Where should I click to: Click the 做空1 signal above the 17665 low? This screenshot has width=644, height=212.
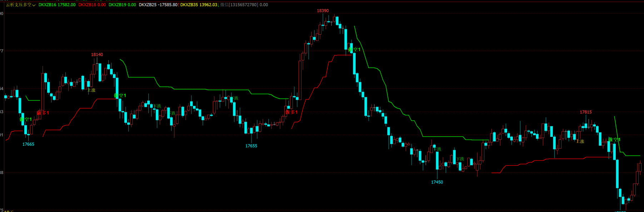pyautogui.click(x=26, y=119)
